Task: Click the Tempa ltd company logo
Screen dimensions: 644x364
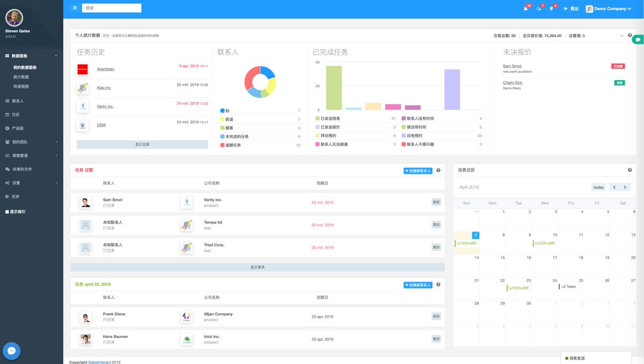Action: point(186,225)
